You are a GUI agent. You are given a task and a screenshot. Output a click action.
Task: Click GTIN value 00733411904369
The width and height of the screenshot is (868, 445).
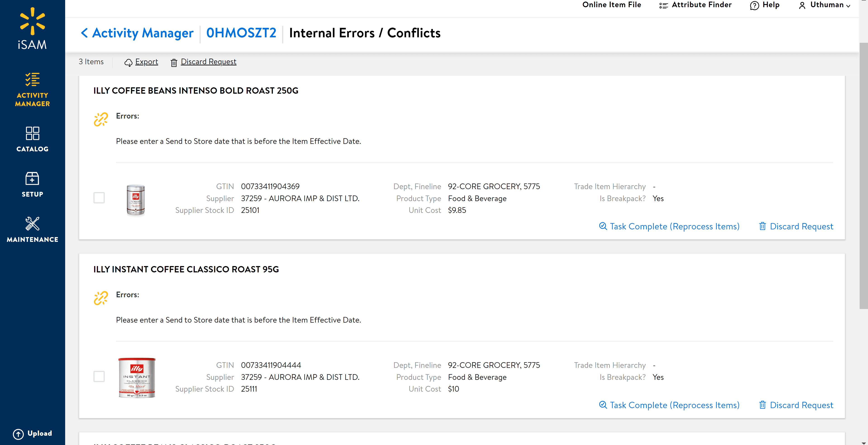coord(270,186)
